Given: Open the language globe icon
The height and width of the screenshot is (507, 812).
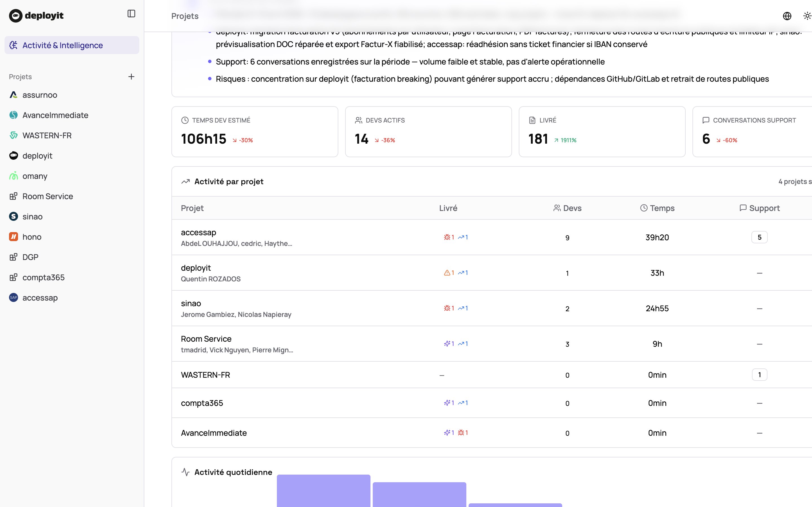Looking at the screenshot, I should click(x=787, y=16).
